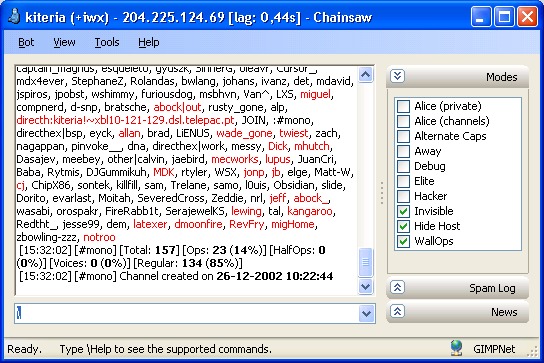Disable the Invisible mode checkbox

(403, 211)
